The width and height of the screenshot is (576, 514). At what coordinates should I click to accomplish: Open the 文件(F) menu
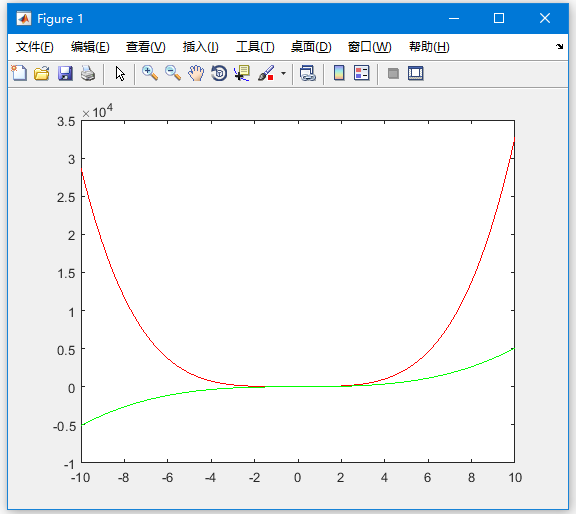coord(35,47)
